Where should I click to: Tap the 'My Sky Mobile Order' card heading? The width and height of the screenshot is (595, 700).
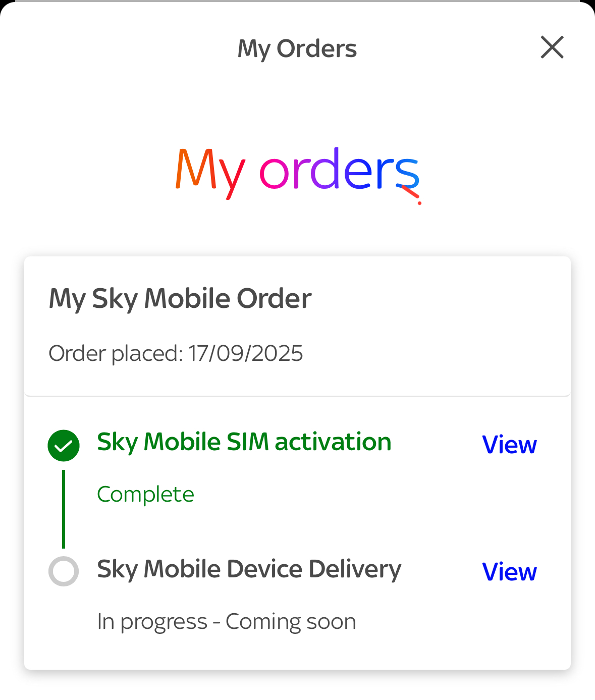click(x=180, y=298)
